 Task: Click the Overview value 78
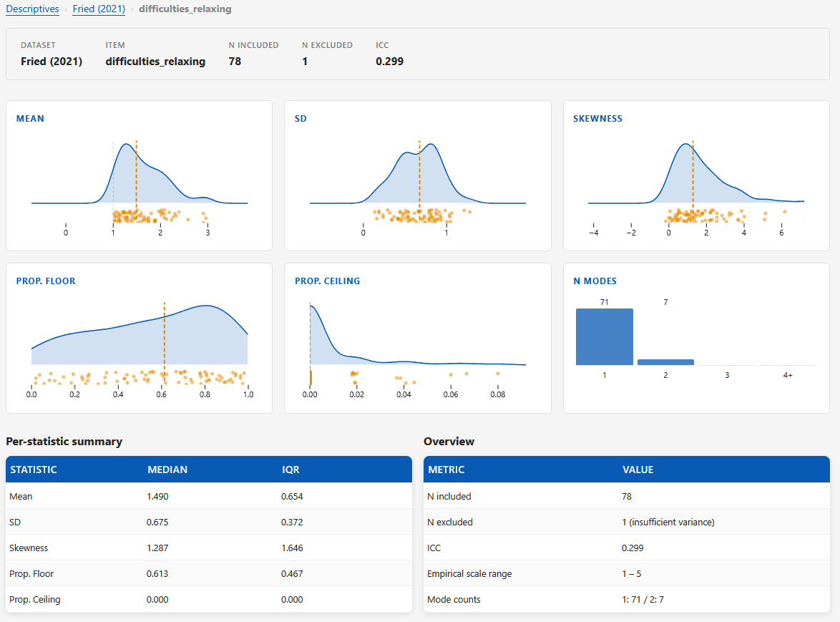627,497
